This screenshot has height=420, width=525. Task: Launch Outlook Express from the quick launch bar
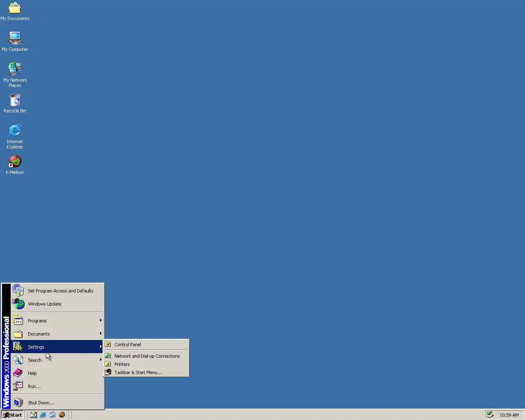(x=52, y=415)
